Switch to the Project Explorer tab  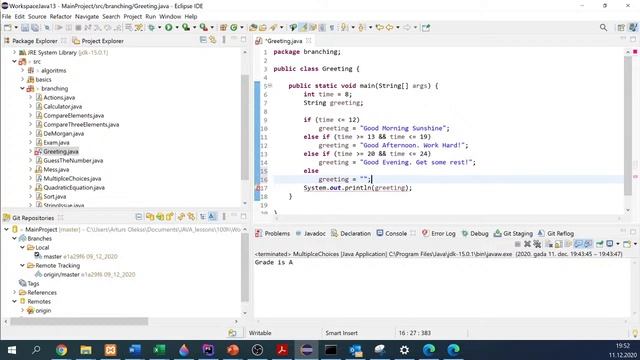point(98,41)
